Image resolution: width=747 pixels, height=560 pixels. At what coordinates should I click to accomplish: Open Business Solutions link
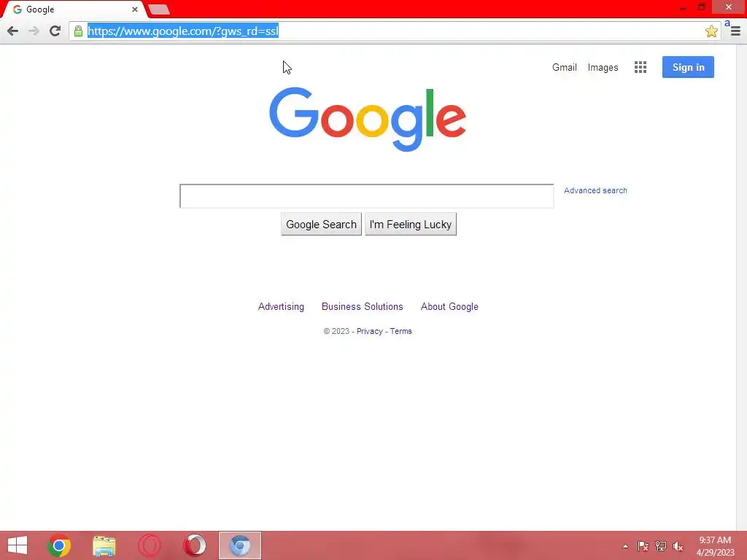[362, 307]
